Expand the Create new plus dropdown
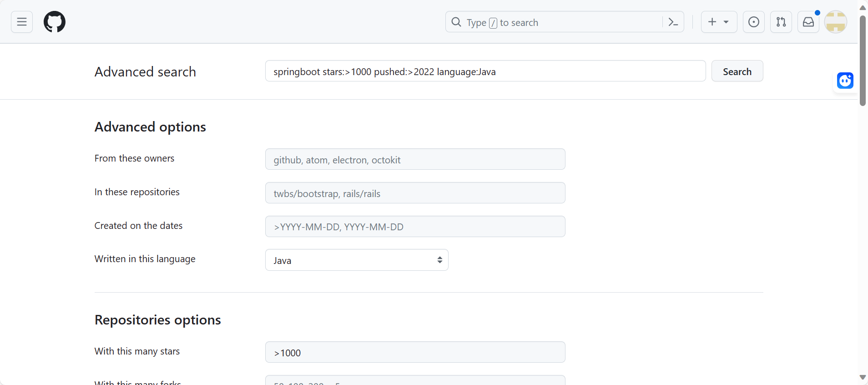 pos(719,22)
